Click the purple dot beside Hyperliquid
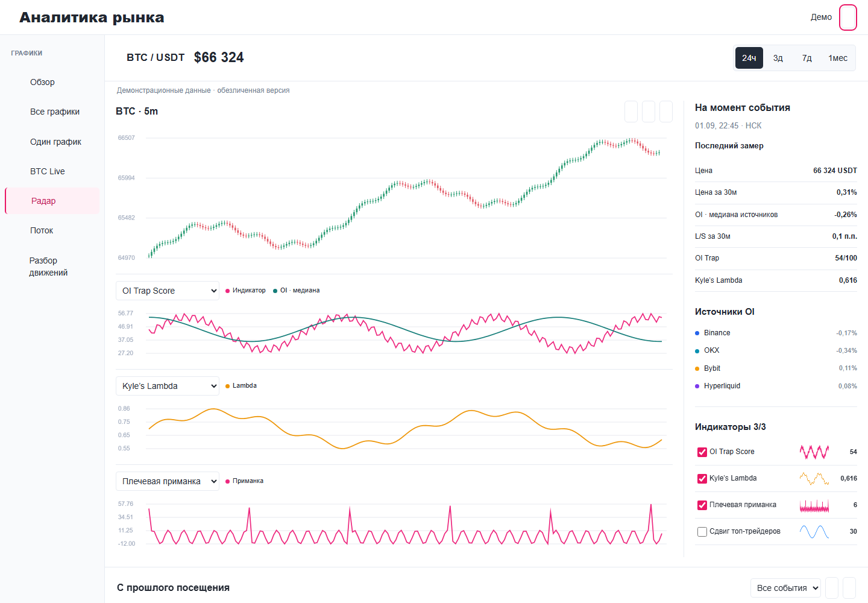 [697, 386]
